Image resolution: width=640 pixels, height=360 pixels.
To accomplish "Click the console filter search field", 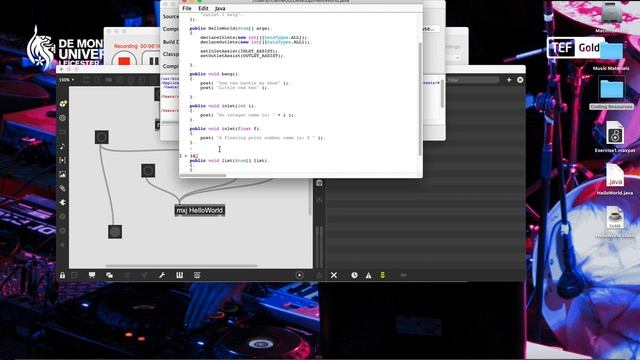I will [473, 80].
